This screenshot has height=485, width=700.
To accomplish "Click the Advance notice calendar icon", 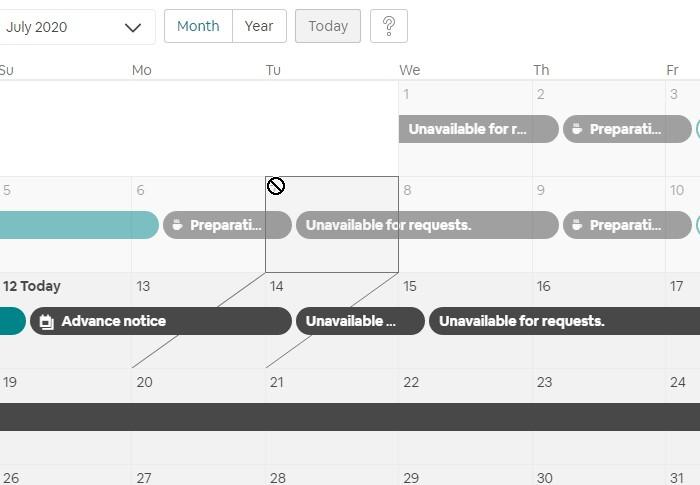I will (x=45, y=321).
